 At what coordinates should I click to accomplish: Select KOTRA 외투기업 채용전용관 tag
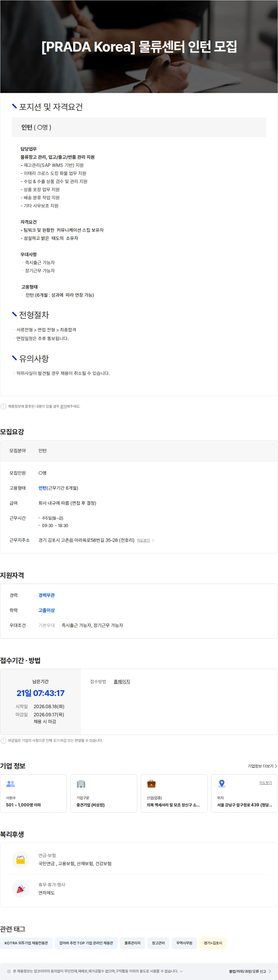pyautogui.click(x=26, y=943)
